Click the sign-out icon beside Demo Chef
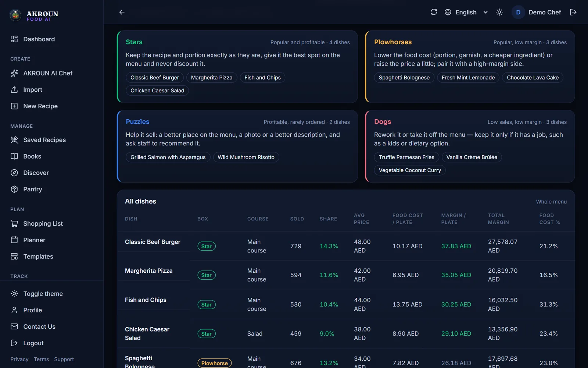 [x=573, y=12]
